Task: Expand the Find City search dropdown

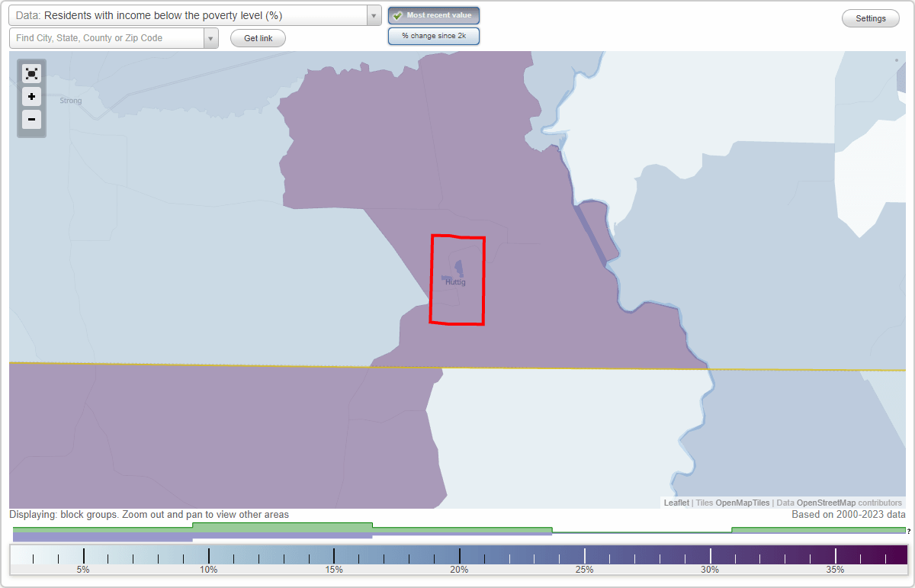Action: (x=211, y=37)
